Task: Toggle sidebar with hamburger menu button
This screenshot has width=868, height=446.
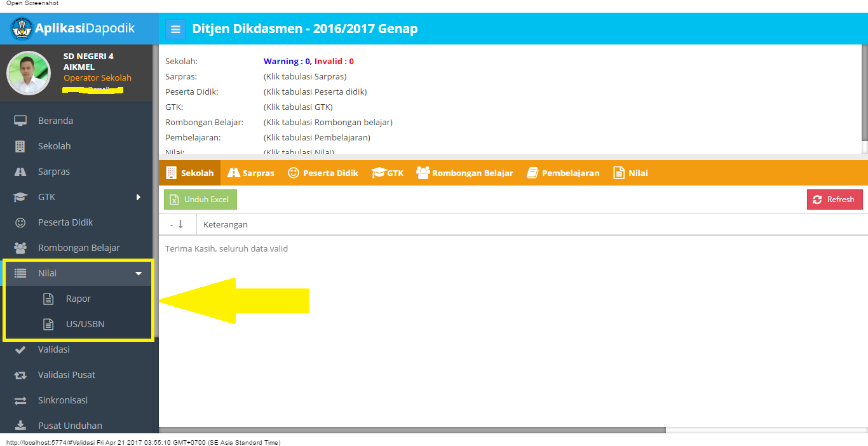Action: pos(175,29)
